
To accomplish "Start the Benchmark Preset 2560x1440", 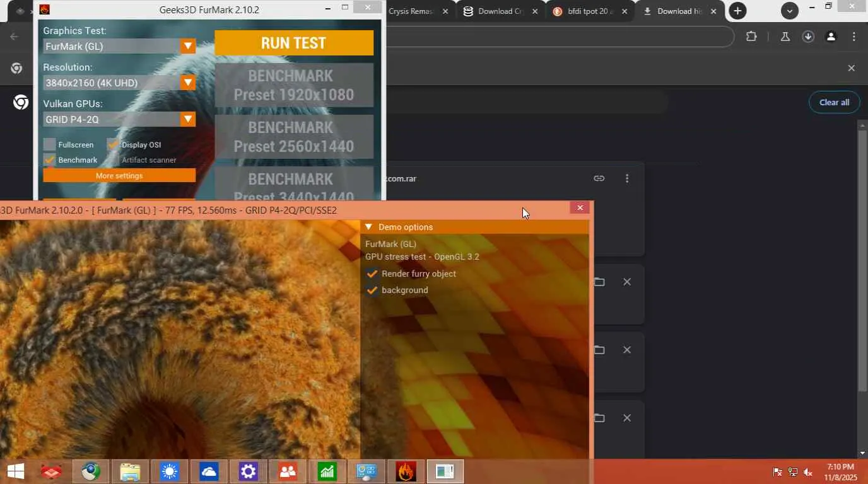I will (294, 137).
